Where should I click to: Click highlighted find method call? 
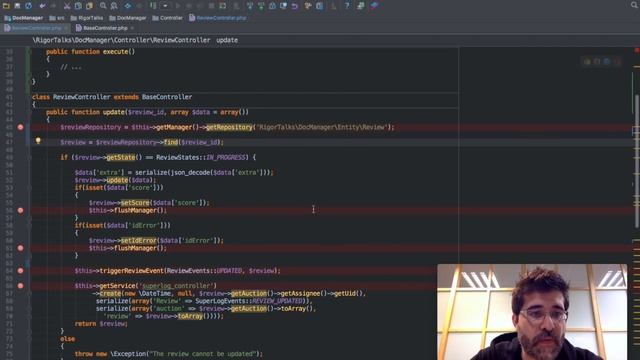171,142
